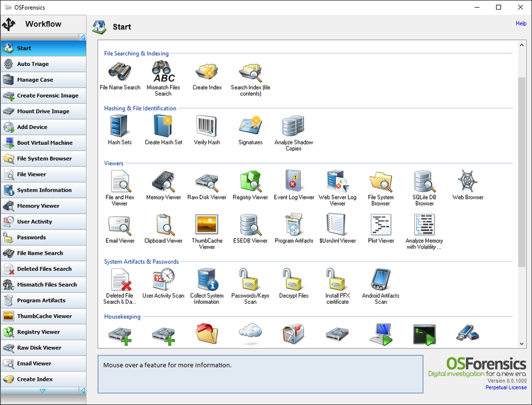The image size is (532, 405).
Task: Open Program Artifacts icon in Viewers section
Action: click(293, 225)
